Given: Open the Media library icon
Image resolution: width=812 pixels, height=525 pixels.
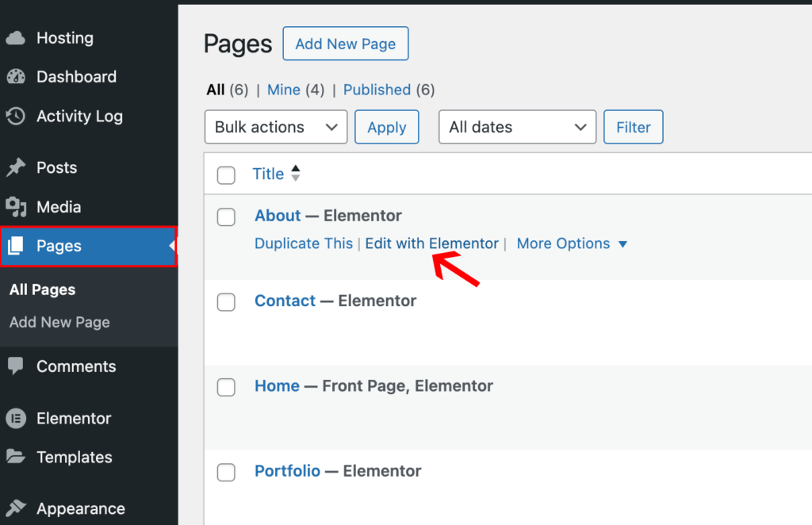Looking at the screenshot, I should coord(16,206).
